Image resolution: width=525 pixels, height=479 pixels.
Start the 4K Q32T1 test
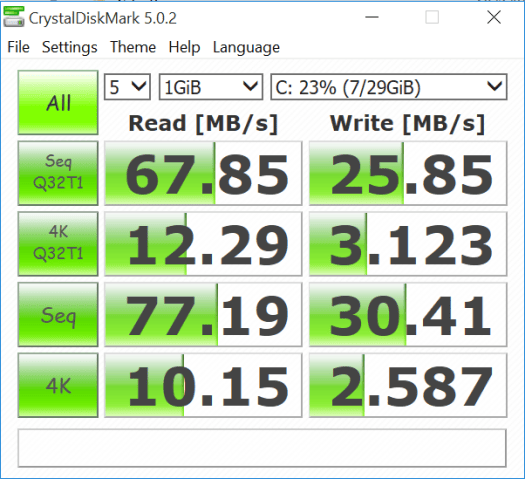coord(58,244)
